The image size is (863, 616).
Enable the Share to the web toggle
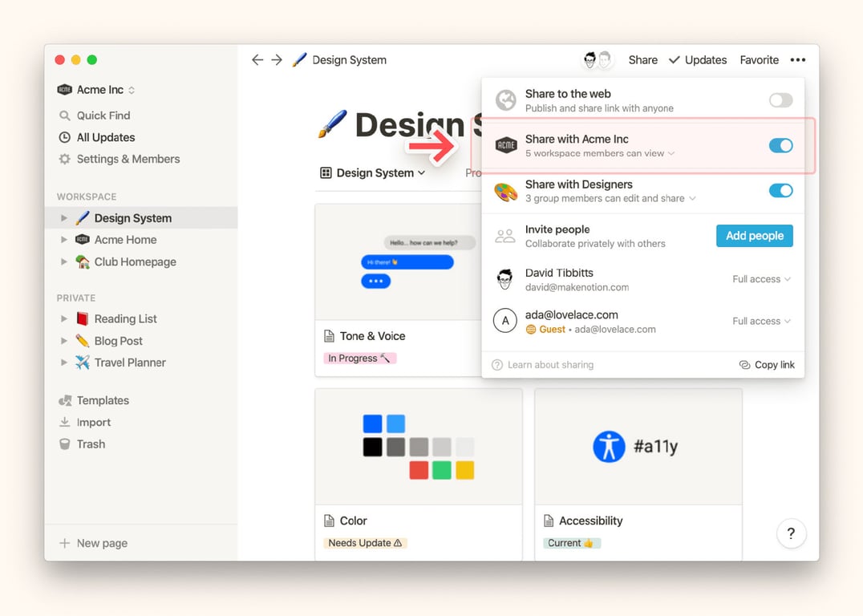click(x=780, y=100)
